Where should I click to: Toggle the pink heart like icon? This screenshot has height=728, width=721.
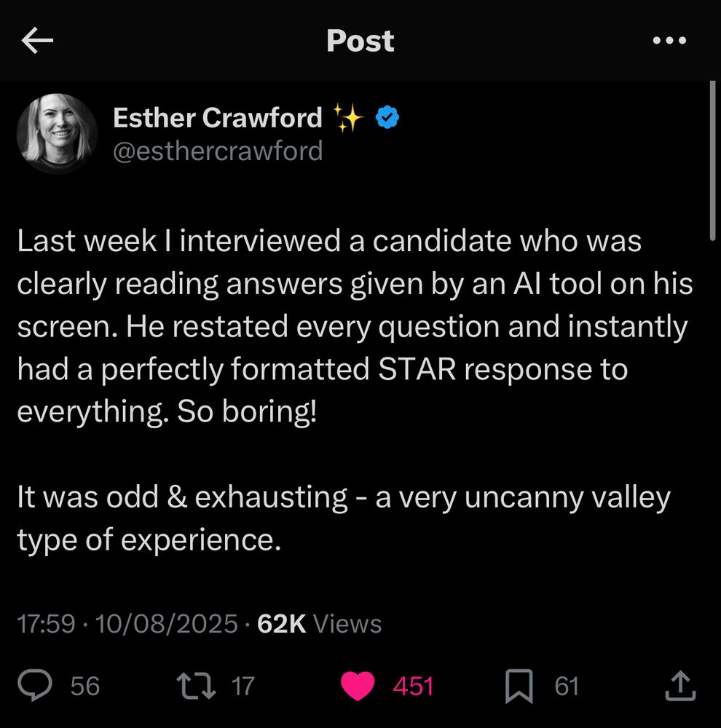pyautogui.click(x=358, y=686)
